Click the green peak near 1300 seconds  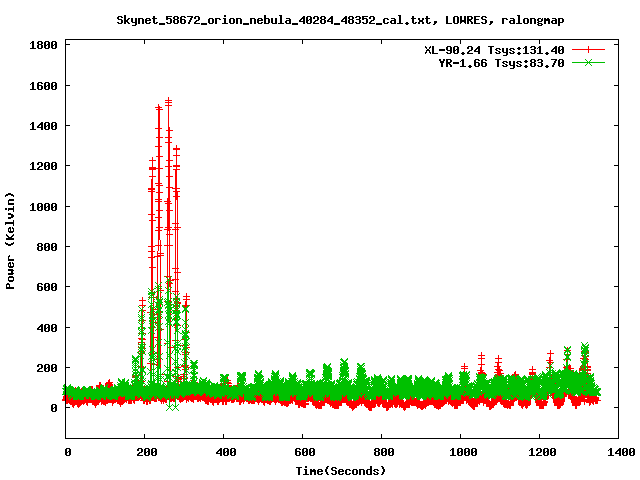pyautogui.click(x=585, y=348)
